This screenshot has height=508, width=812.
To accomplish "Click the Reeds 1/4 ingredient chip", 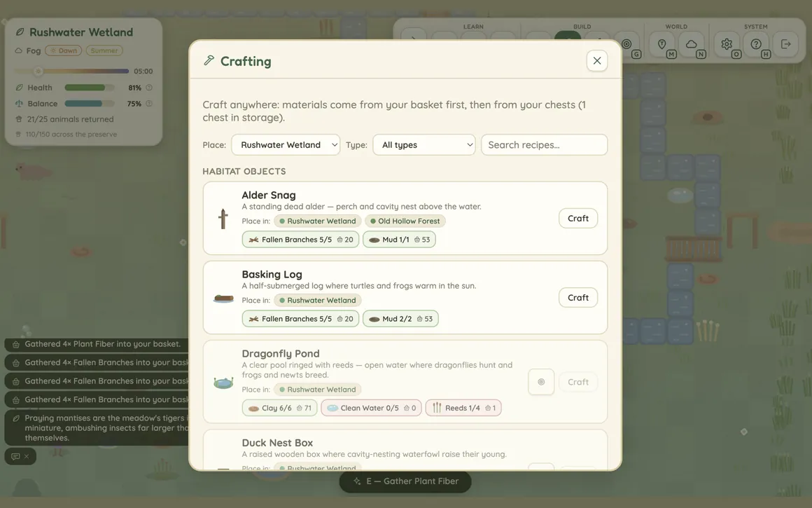I will tap(463, 408).
